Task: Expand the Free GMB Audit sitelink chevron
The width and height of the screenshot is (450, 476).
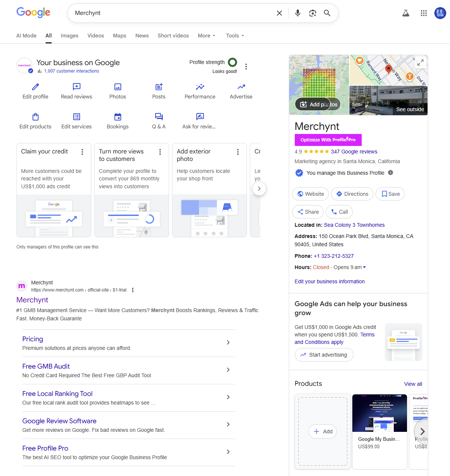Action: pos(228,370)
